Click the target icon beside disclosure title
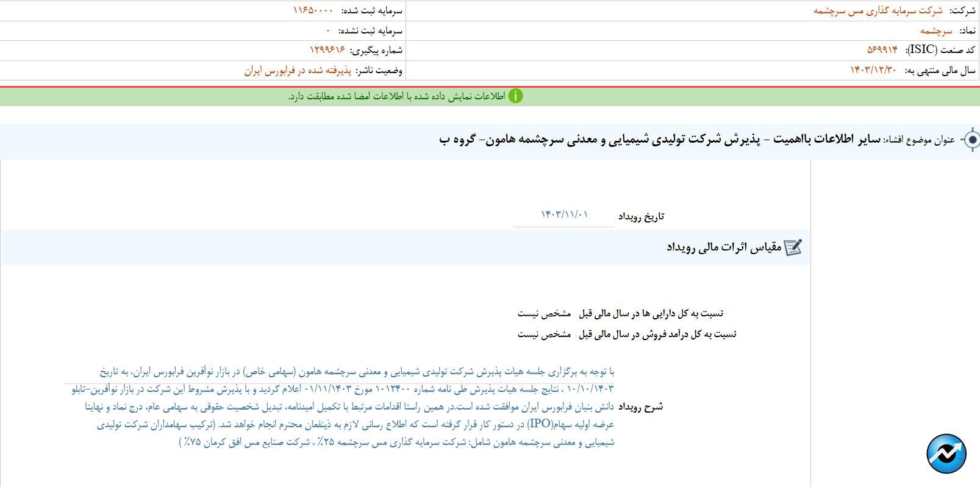Image resolution: width=980 pixels, height=487 pixels. pos(970,140)
